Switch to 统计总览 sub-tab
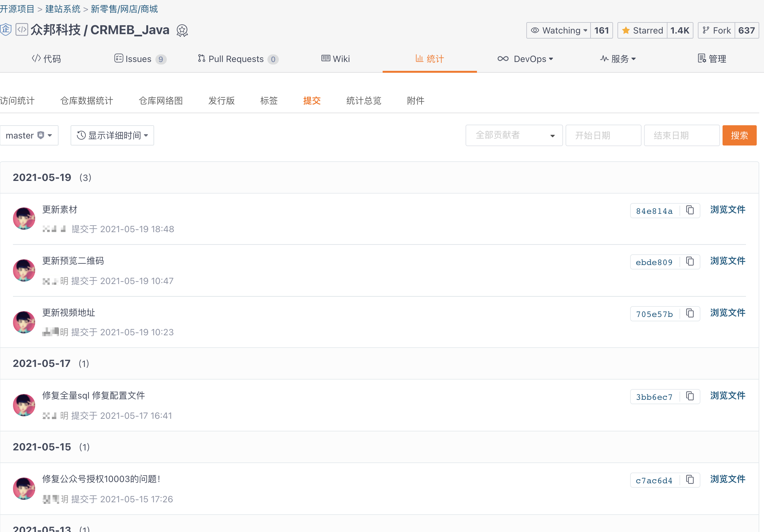This screenshot has width=764, height=532. (364, 101)
